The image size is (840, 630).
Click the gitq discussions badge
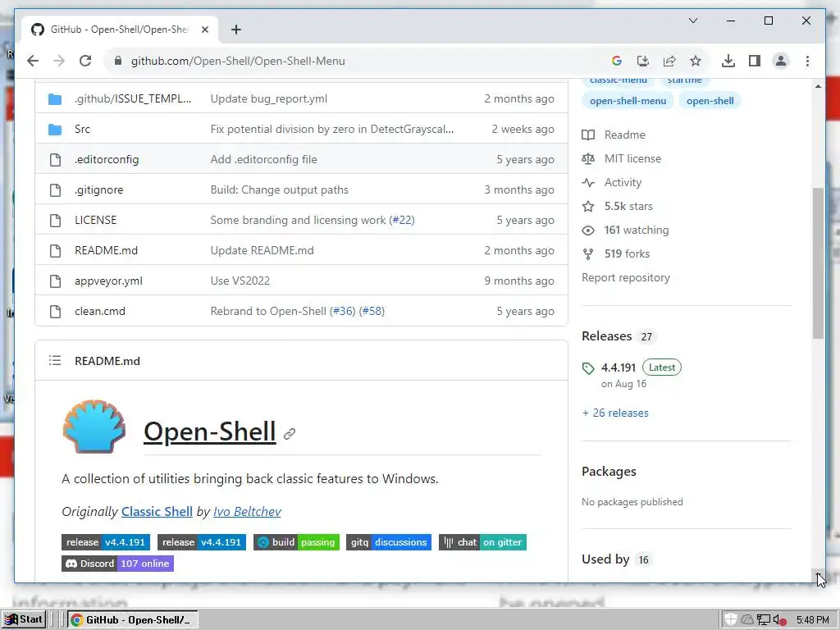tap(388, 542)
